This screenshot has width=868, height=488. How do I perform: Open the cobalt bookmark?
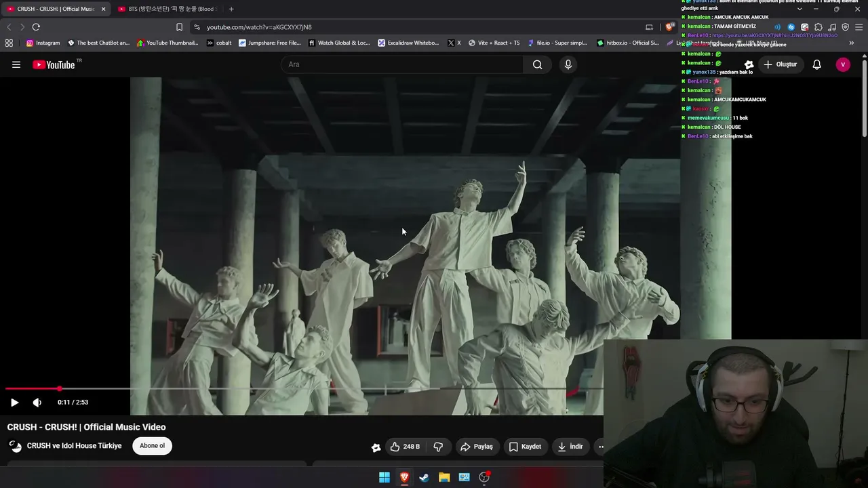coord(219,43)
